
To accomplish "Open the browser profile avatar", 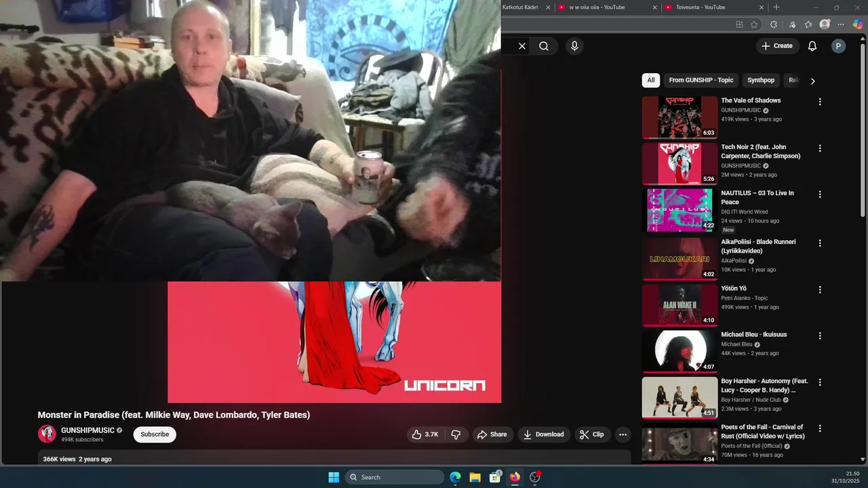I will (825, 24).
